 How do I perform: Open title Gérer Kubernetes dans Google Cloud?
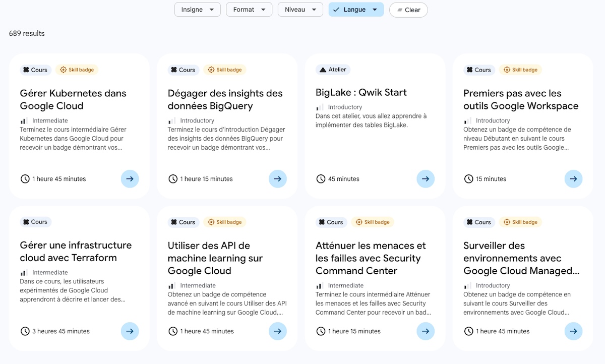(73, 99)
